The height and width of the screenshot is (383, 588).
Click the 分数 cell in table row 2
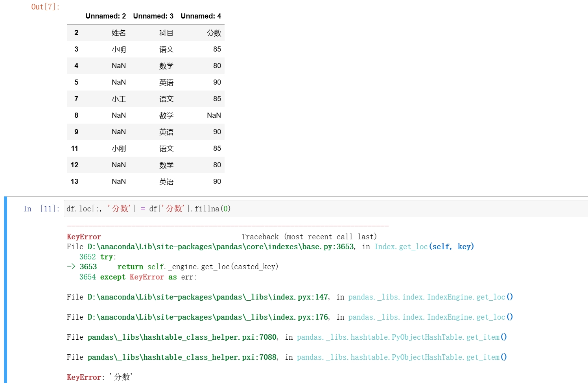(214, 33)
